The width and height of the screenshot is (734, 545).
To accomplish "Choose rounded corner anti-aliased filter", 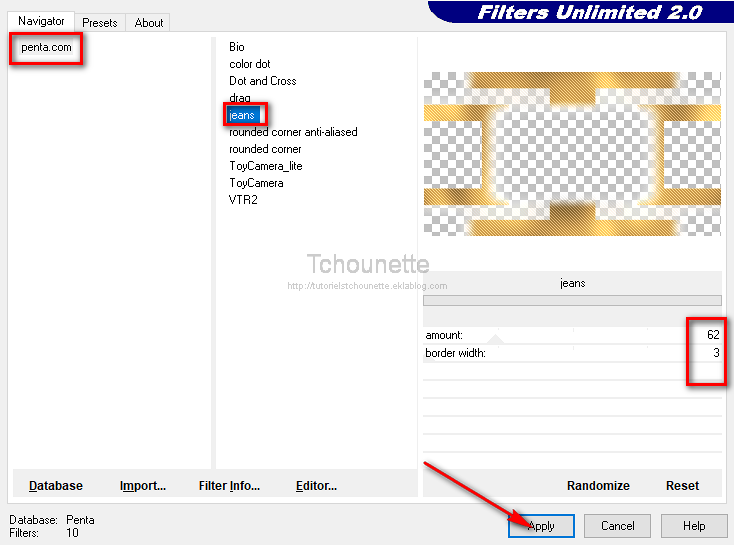I will pyautogui.click(x=292, y=132).
